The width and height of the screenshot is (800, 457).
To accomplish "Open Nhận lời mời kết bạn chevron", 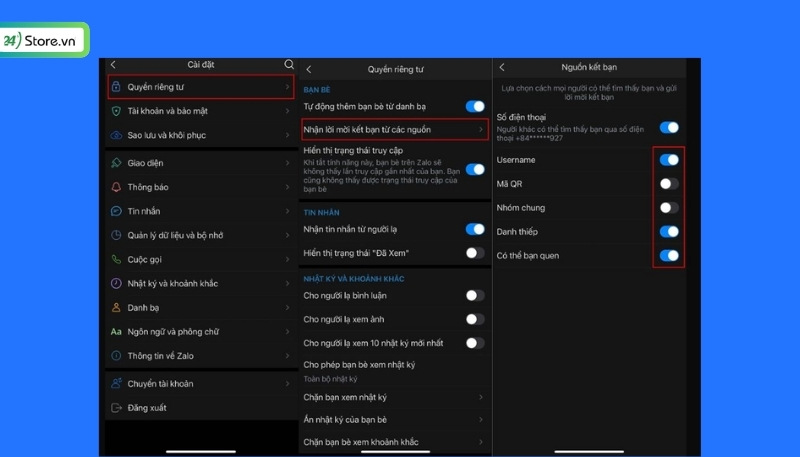I will [481, 130].
